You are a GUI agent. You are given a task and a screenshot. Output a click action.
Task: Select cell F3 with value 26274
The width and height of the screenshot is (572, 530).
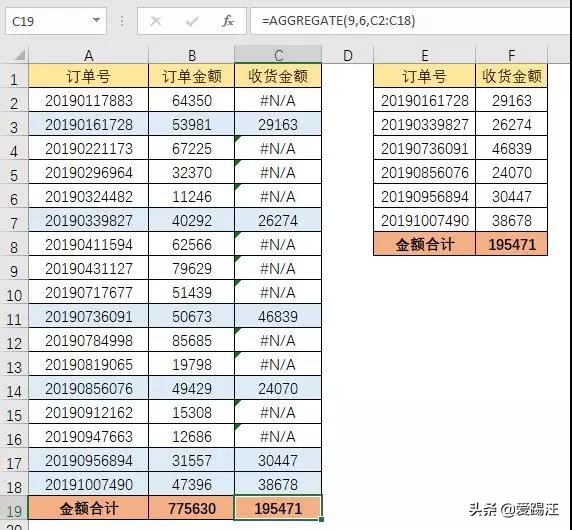511,125
